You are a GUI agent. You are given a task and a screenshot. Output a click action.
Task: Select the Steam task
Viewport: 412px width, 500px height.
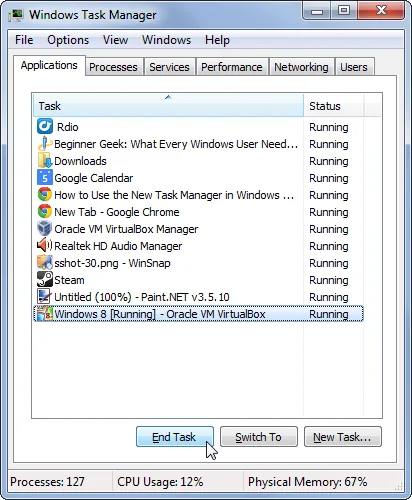click(198, 280)
